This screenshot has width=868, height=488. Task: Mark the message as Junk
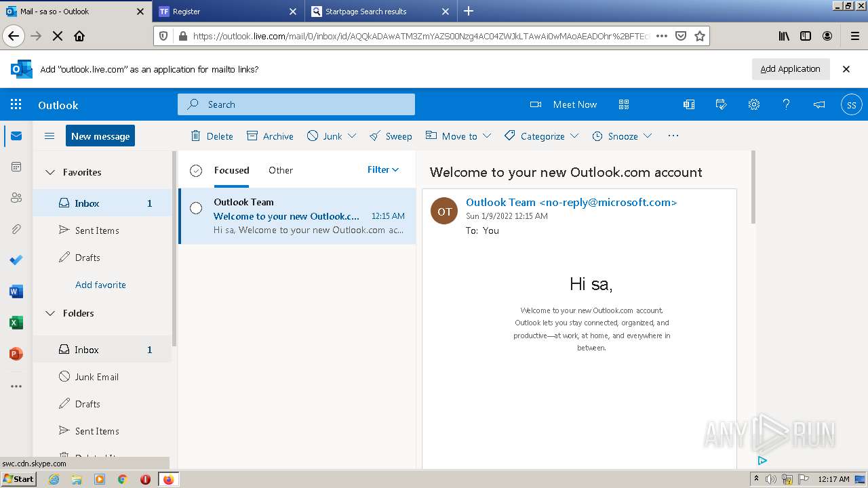point(325,136)
